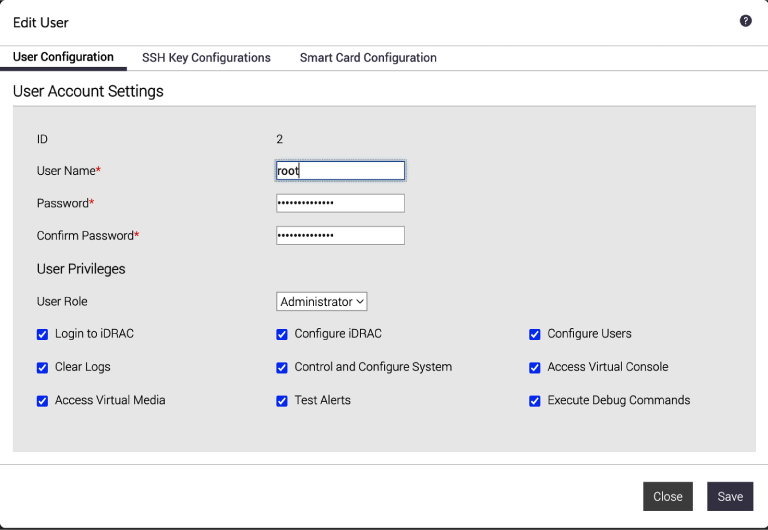Disable Access Virtual Media privilege
This screenshot has height=530, width=768.
(43, 401)
